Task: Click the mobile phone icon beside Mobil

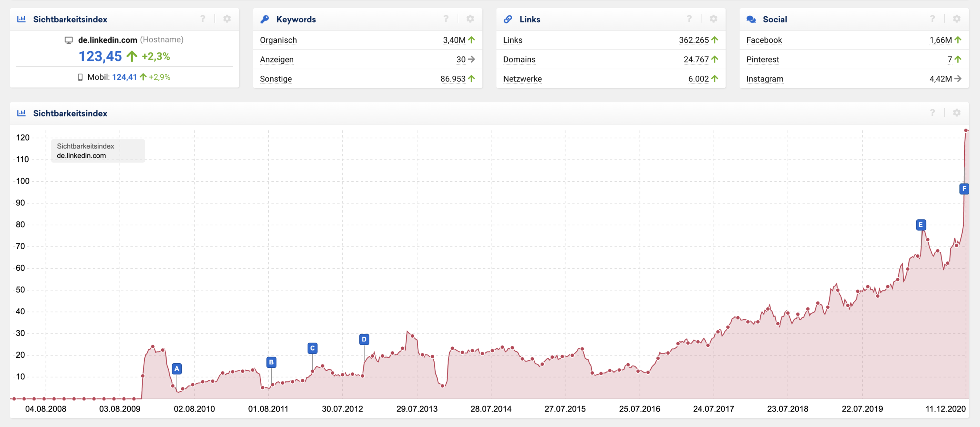Action: pyautogui.click(x=80, y=77)
